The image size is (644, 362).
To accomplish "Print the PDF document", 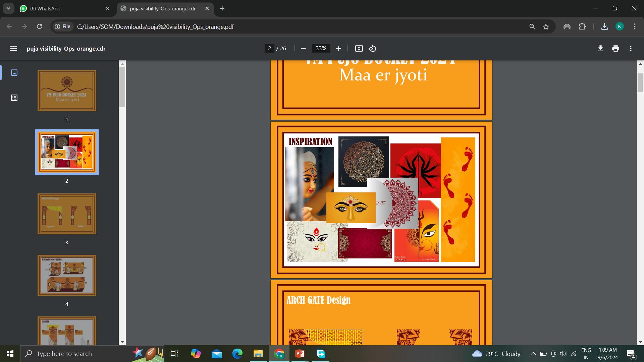I will (615, 49).
